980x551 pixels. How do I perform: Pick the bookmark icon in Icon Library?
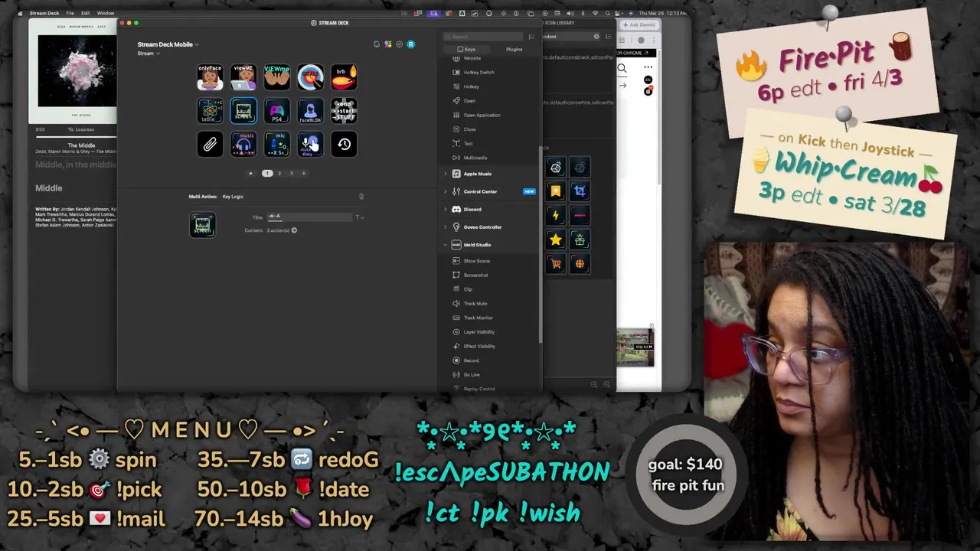[556, 191]
